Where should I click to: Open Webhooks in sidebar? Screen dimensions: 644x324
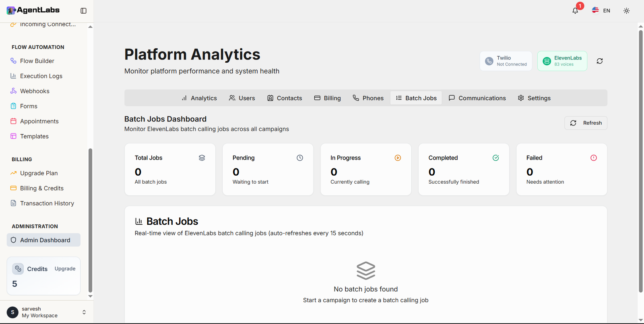tap(43, 91)
